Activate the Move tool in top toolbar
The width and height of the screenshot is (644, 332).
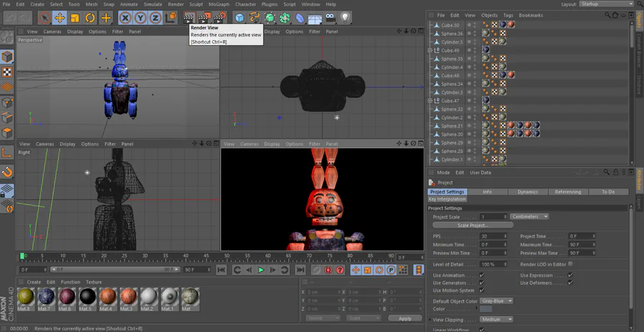[x=60, y=18]
